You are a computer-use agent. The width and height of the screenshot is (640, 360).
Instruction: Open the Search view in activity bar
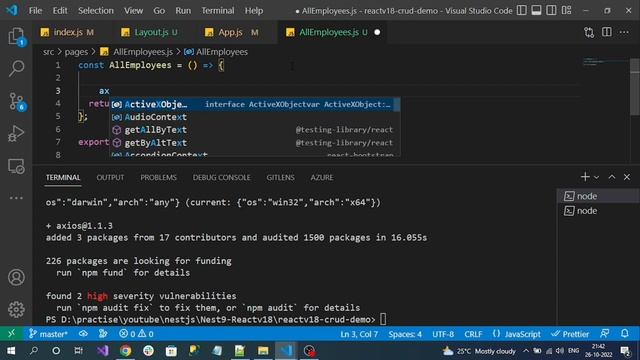(x=16, y=68)
